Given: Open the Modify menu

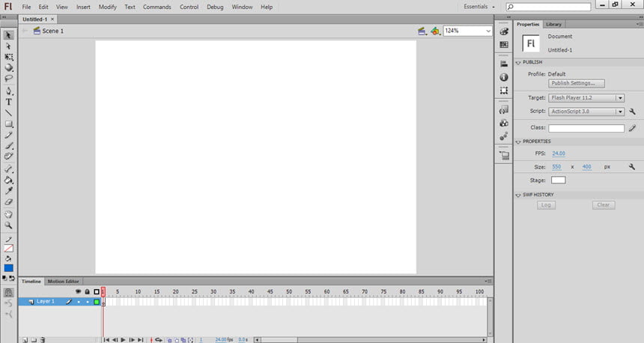Looking at the screenshot, I should click(x=108, y=7).
